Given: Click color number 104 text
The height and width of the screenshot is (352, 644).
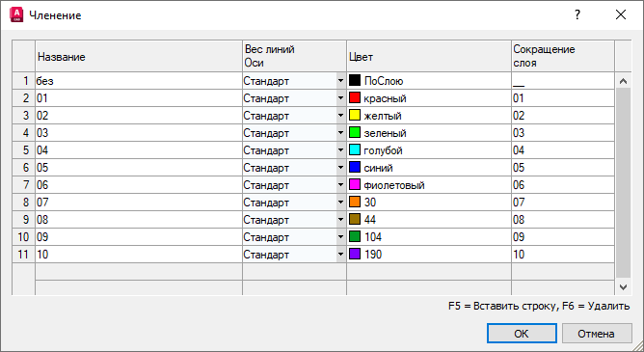Looking at the screenshot, I should pos(373,237).
